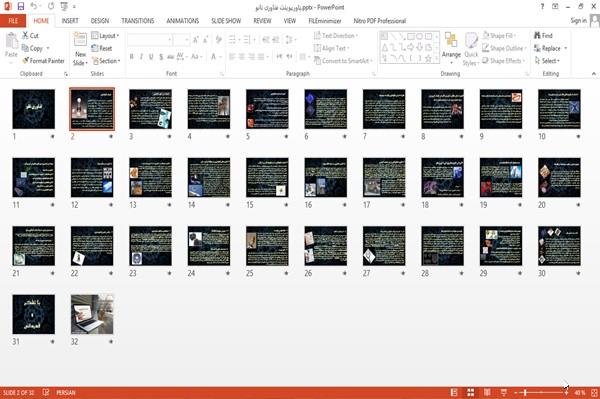Viewport: 600px width, 399px height.
Task: Open Font group dialog launcher
Action: [222, 74]
